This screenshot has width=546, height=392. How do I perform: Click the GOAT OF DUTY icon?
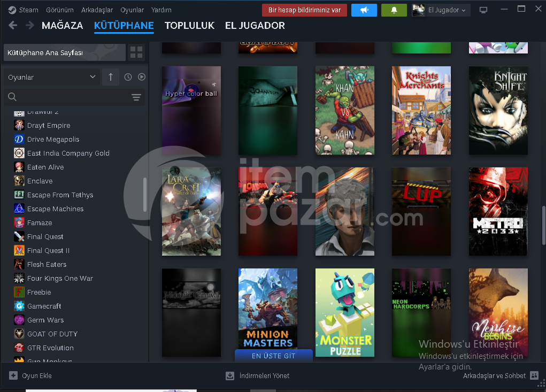[x=19, y=334]
